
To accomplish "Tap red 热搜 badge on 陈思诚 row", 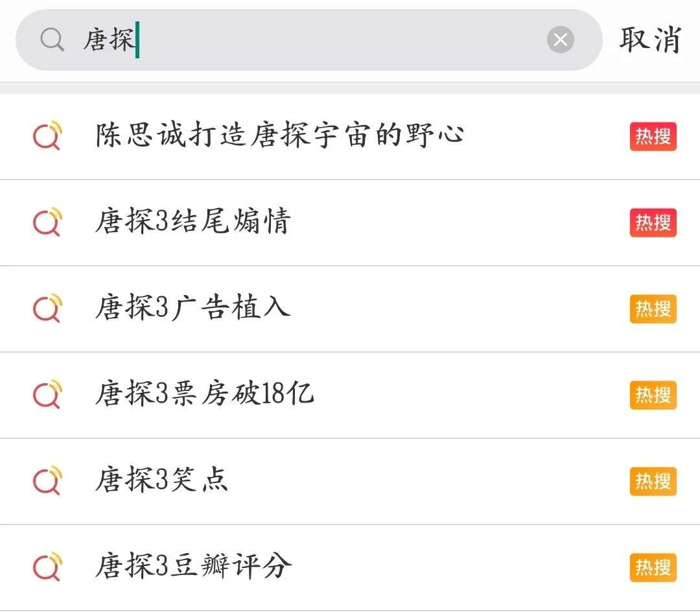I will click(x=653, y=137).
